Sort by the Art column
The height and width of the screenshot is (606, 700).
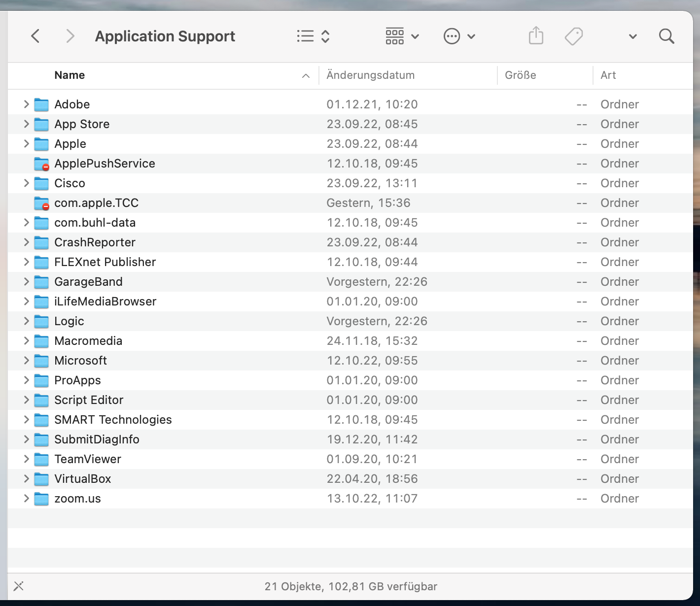608,75
